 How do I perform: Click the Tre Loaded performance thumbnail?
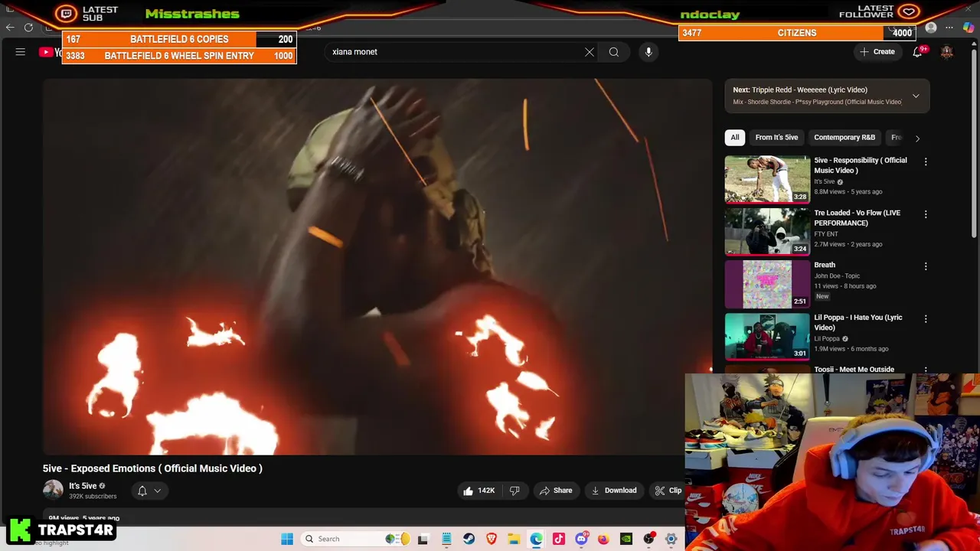click(767, 231)
